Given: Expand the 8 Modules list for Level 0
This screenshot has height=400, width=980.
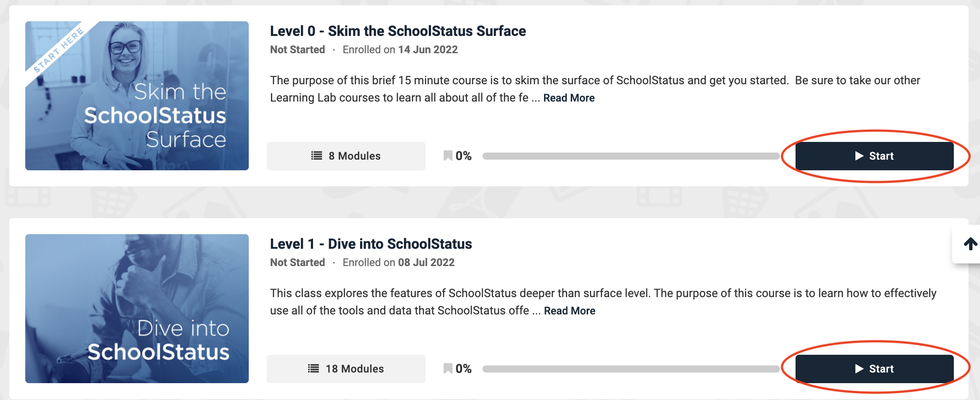Looking at the screenshot, I should click(345, 156).
